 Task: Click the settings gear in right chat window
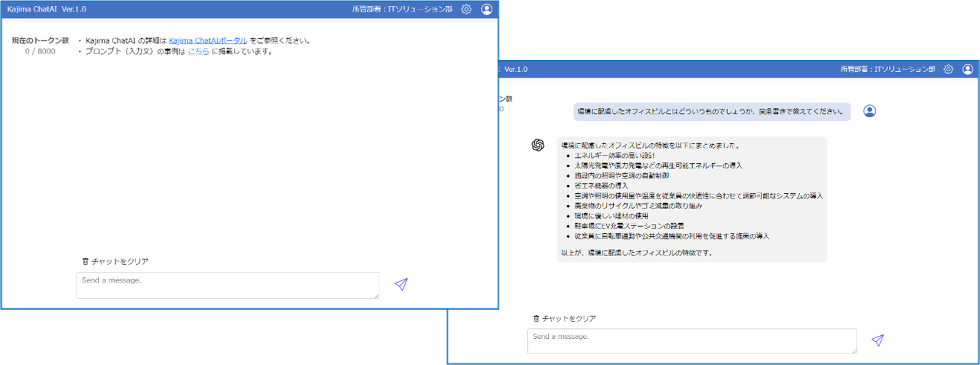pyautogui.click(x=948, y=69)
